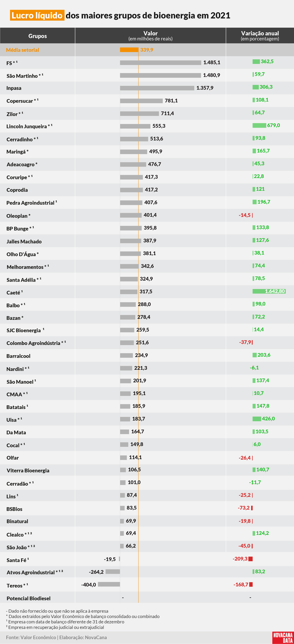This screenshot has height=644, width=294.
Task: Click the NovaCana Data logo
Action: click(283, 637)
